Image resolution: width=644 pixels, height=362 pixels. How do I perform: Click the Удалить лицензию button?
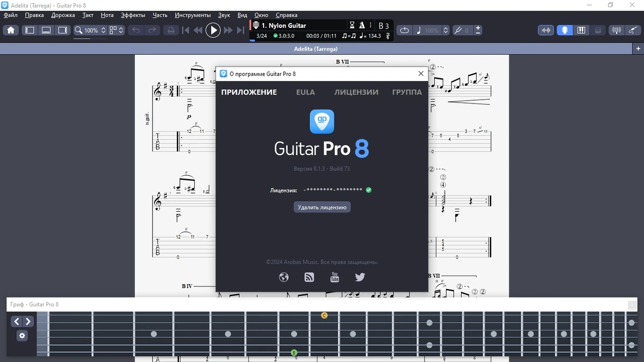pos(322,207)
